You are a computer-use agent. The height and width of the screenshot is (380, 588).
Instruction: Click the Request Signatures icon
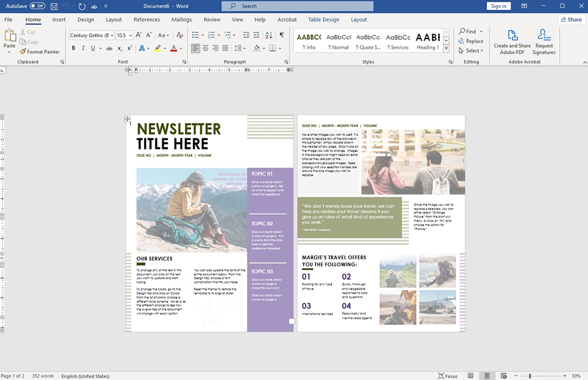pyautogui.click(x=543, y=42)
